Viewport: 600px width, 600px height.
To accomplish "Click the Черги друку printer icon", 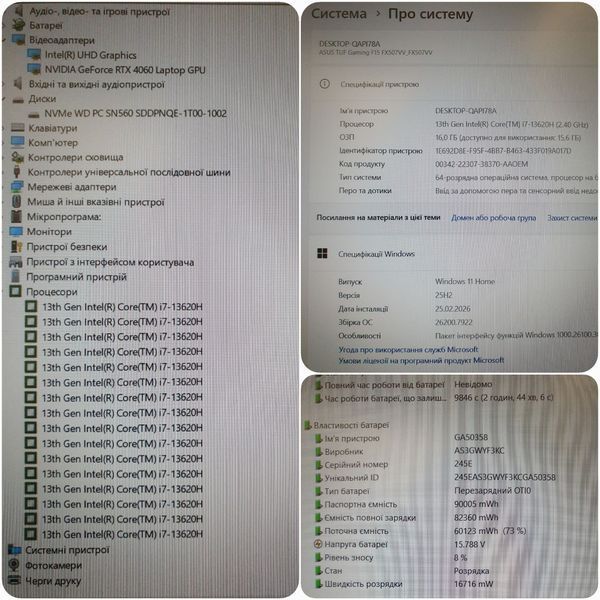I will point(14,580).
